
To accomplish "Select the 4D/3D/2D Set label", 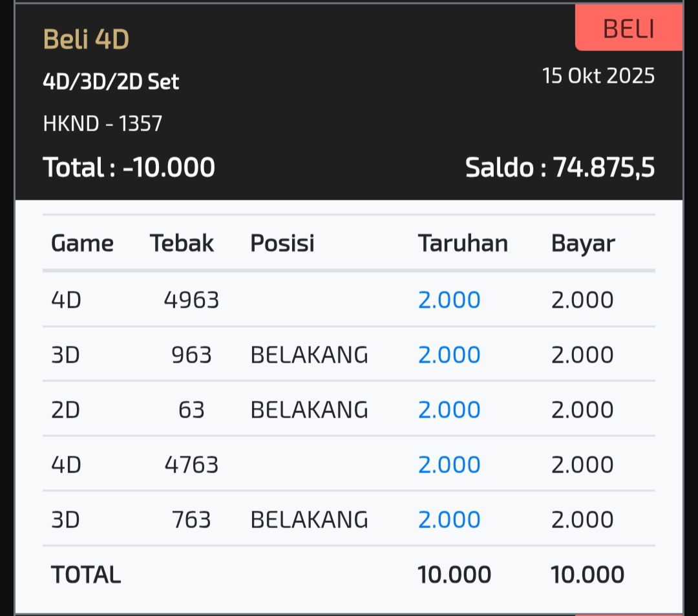I will tap(111, 82).
